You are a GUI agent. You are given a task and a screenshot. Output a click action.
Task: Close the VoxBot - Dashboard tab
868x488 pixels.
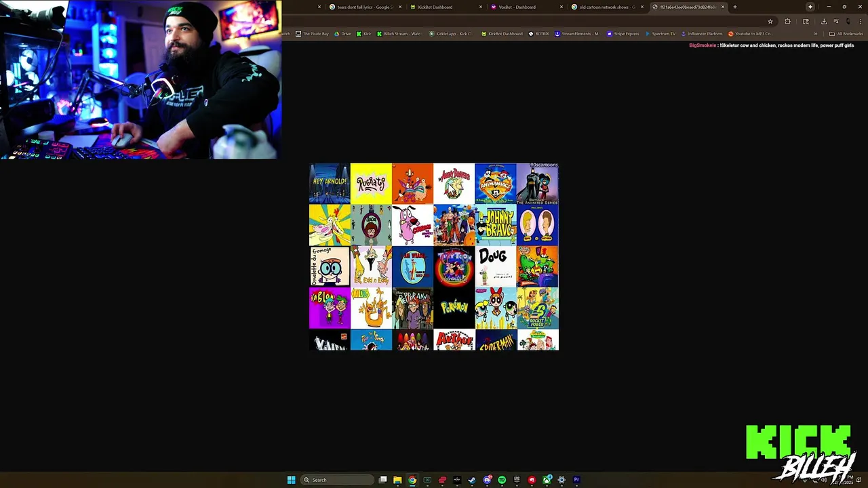[561, 7]
